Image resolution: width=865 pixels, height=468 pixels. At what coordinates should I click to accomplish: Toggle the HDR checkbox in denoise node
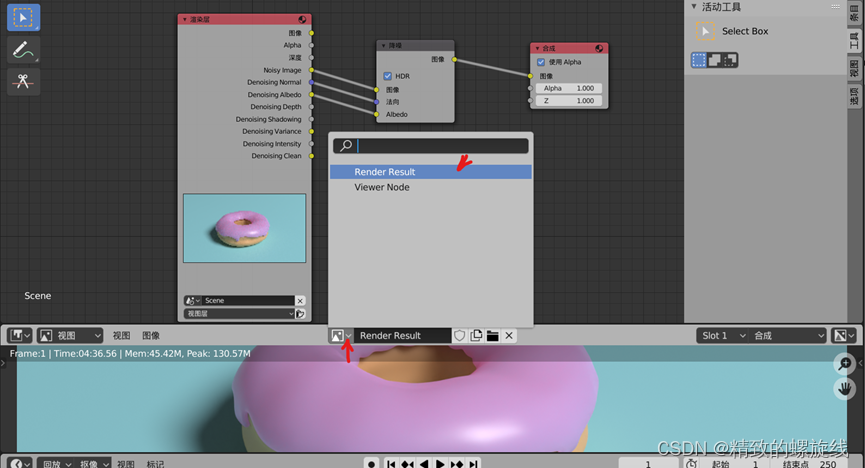387,76
